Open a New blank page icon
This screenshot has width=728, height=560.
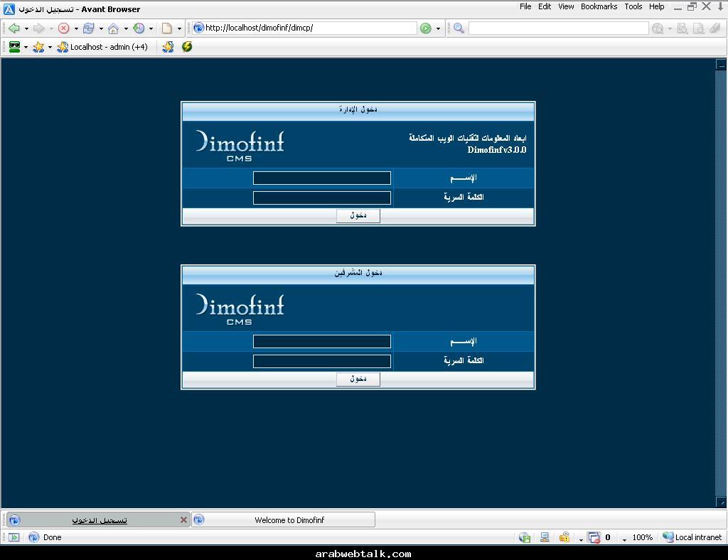point(166,28)
